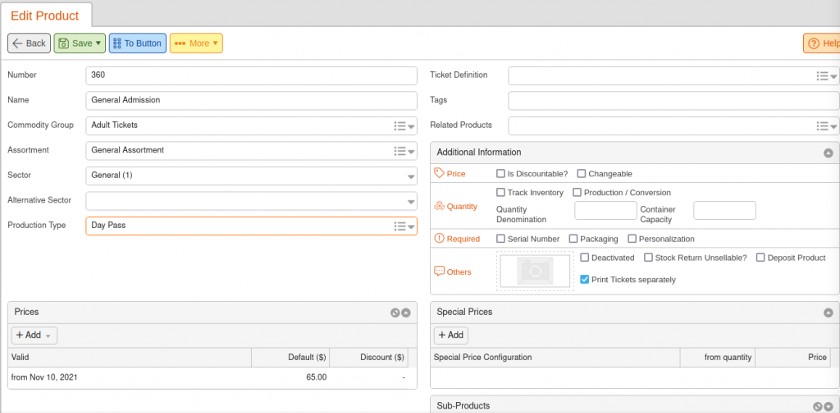Enable Production / Conversion checkbox

tap(577, 192)
